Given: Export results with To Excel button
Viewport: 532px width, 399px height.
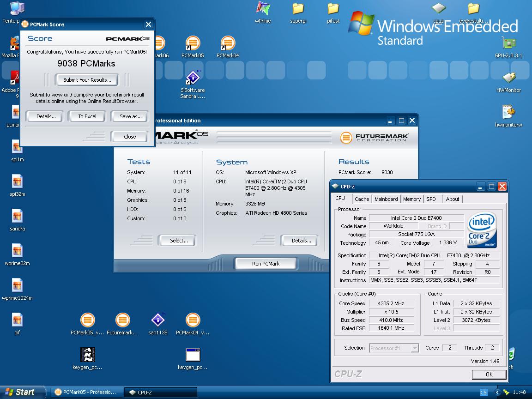Looking at the screenshot, I should (x=87, y=116).
